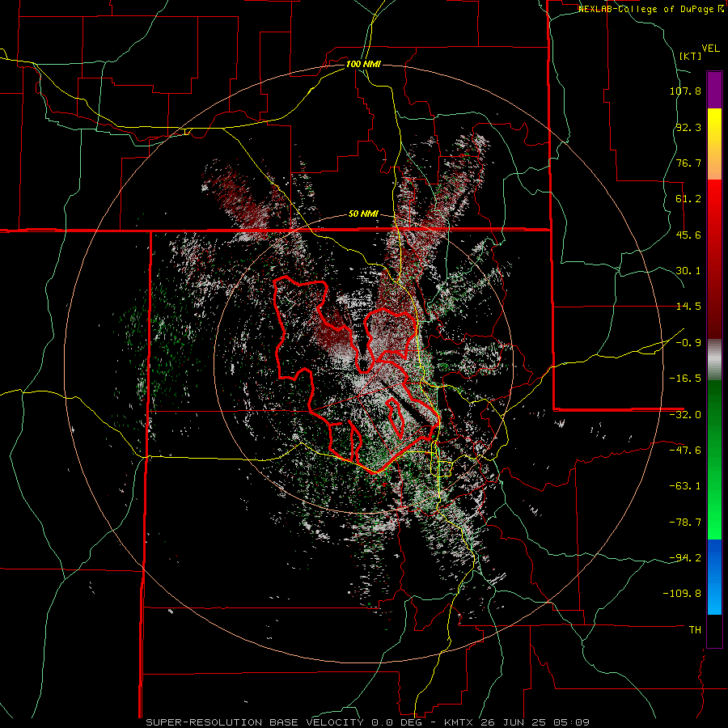This screenshot has height=728, width=728.
Task: Click the green segment of the color bar
Action: tap(714, 459)
